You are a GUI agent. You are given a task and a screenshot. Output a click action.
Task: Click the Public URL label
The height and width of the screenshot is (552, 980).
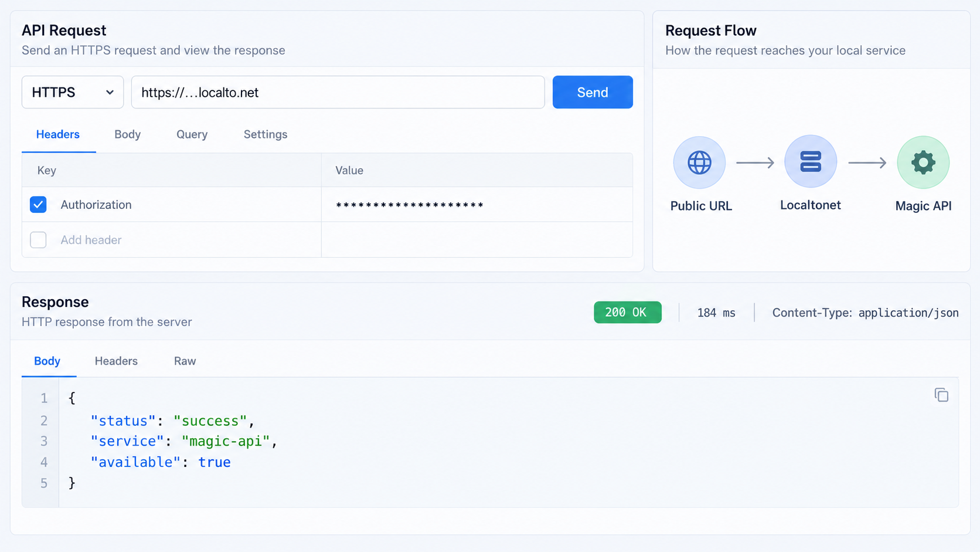(x=701, y=206)
